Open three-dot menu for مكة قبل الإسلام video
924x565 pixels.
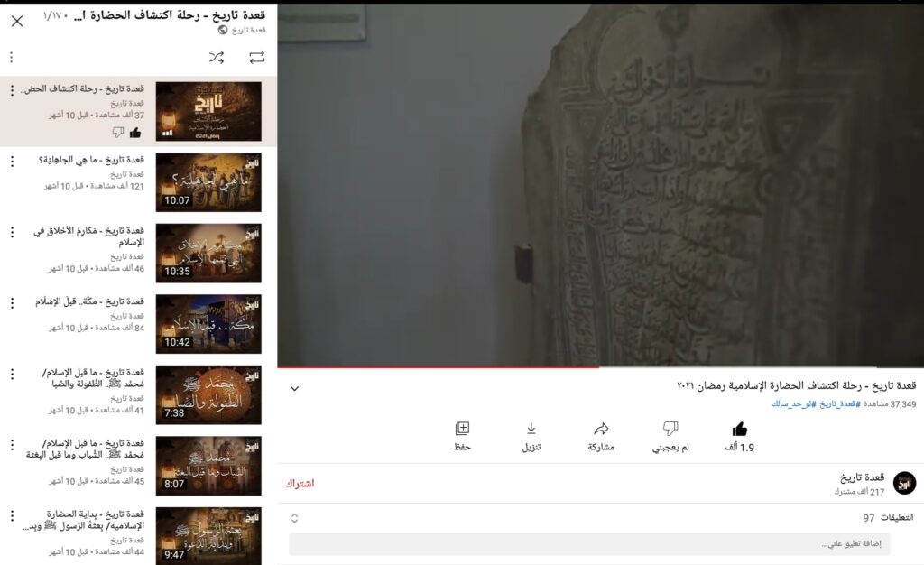(12, 302)
